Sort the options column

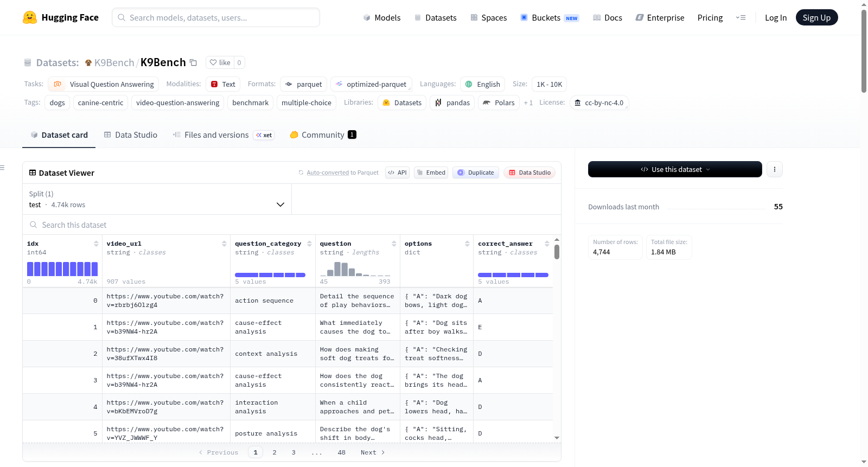467,244
